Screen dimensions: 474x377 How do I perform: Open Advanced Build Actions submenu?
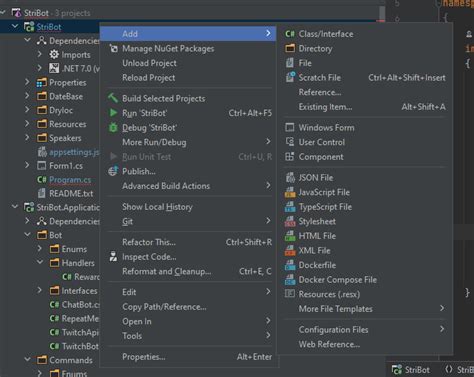(x=188, y=186)
